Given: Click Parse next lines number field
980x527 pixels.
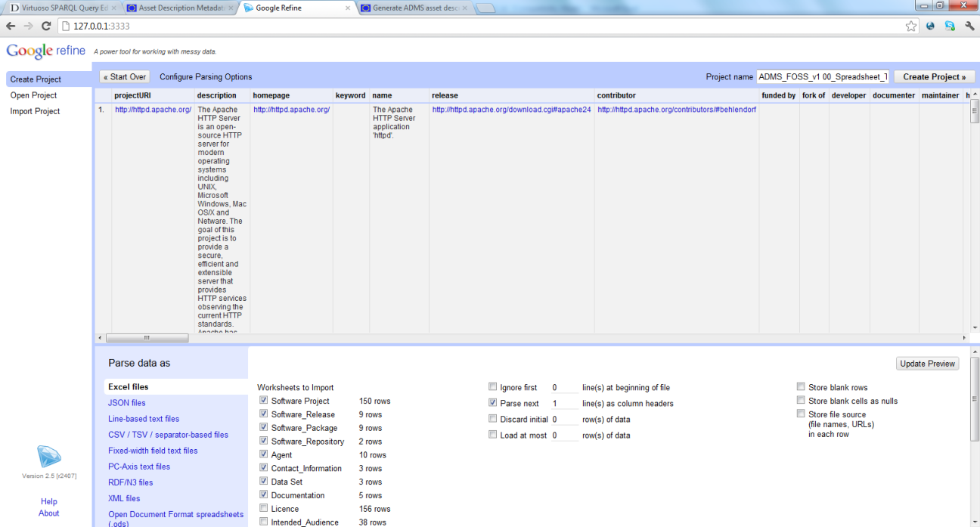Looking at the screenshot, I should (564, 403).
